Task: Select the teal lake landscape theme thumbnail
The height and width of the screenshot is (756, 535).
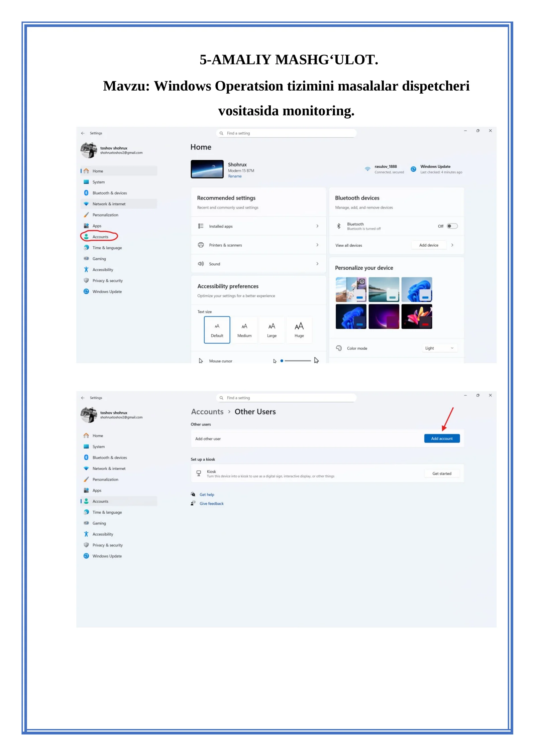Action: point(384,289)
